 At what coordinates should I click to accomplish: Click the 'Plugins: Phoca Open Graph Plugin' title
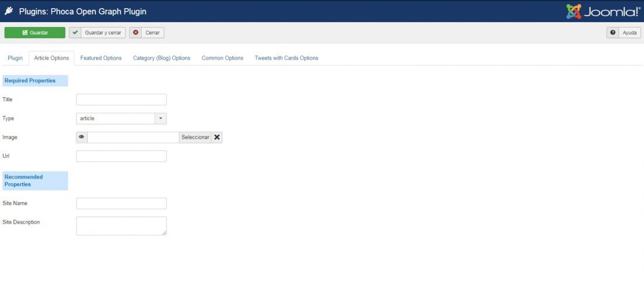(83, 12)
